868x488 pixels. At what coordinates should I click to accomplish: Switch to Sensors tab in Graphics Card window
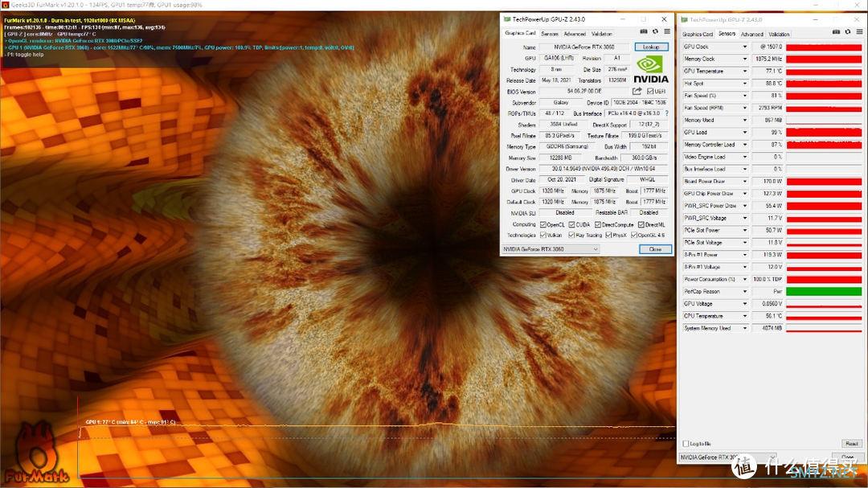pos(550,34)
